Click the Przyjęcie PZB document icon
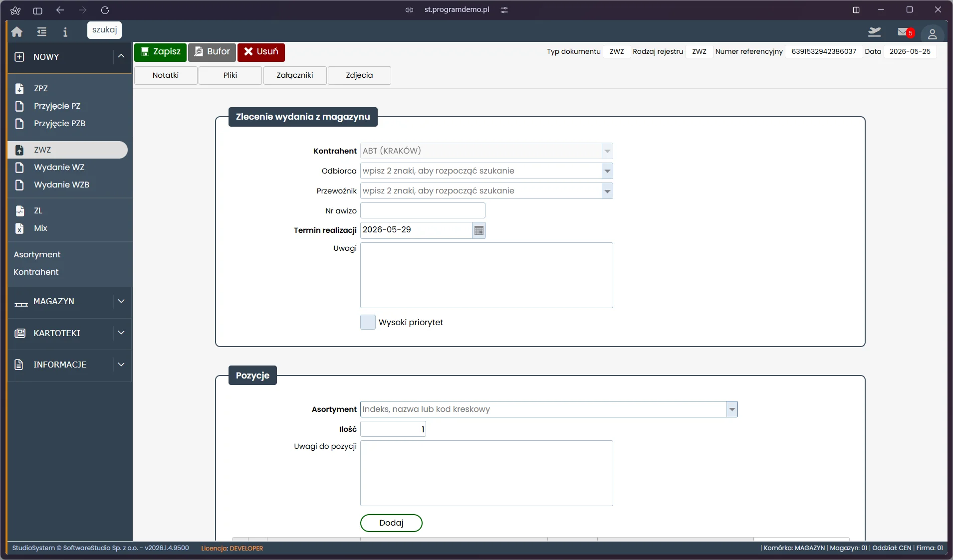Viewport: 953px width, 560px height. (x=19, y=123)
